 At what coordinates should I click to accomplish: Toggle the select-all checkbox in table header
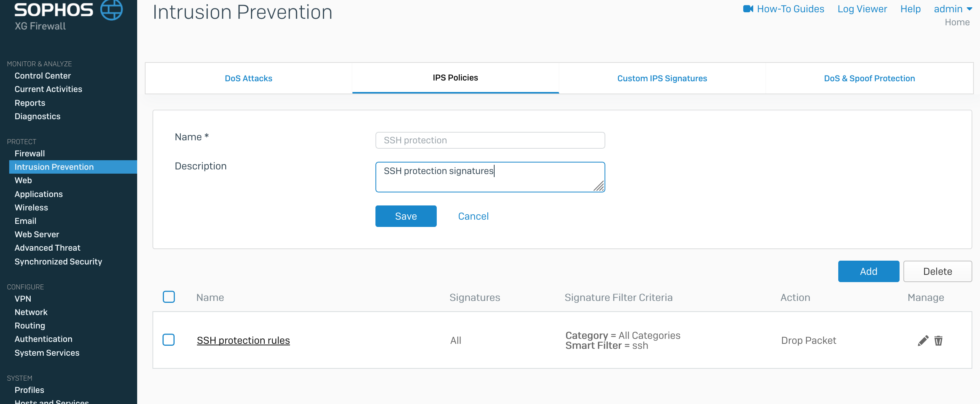pos(169,297)
